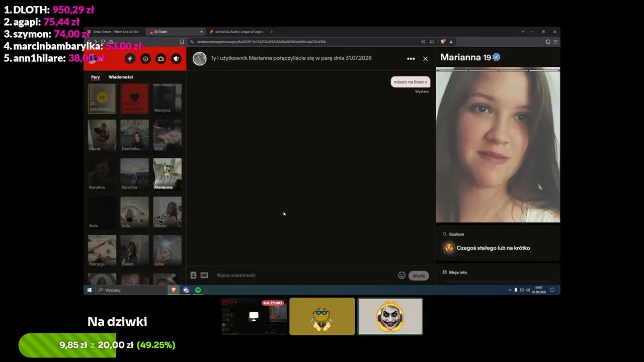
Task: Click the Tinder boost lightning icon
Action: pyautogui.click(x=130, y=59)
